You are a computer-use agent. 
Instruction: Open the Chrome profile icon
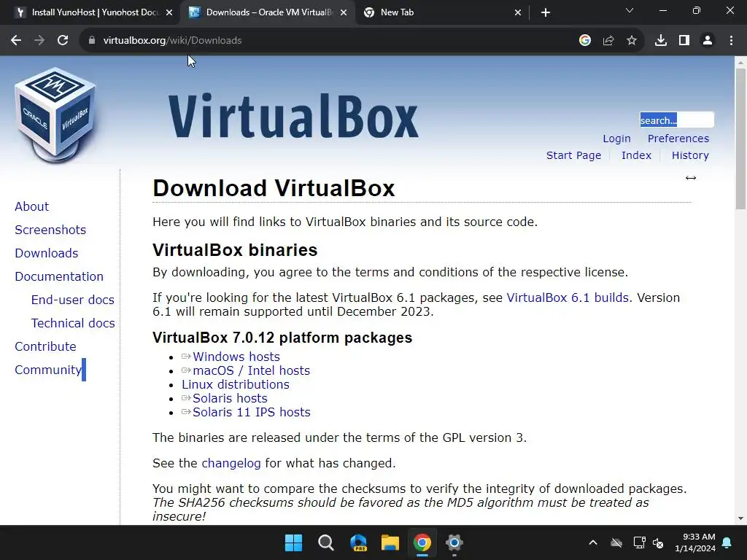(708, 41)
